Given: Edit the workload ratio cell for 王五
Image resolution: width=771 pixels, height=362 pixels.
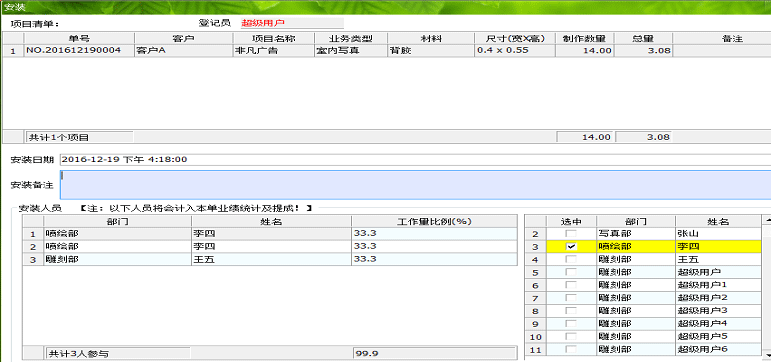Looking at the screenshot, I should click(434, 259).
